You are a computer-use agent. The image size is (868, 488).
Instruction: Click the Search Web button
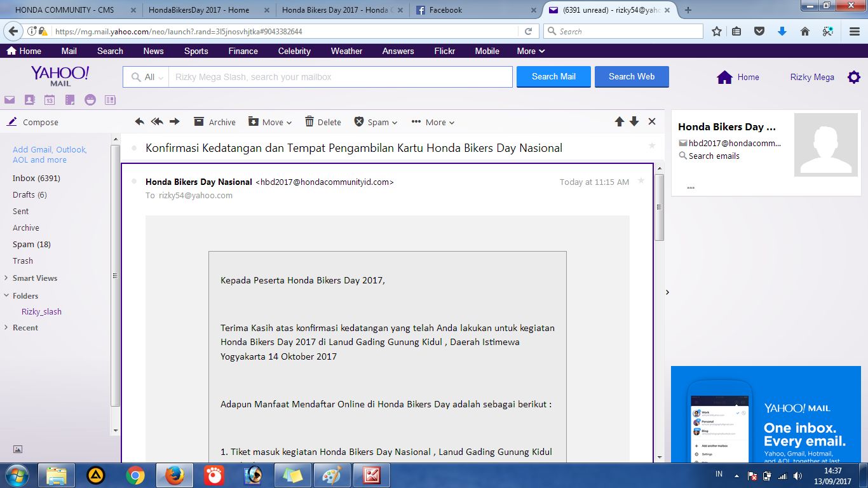coord(632,77)
